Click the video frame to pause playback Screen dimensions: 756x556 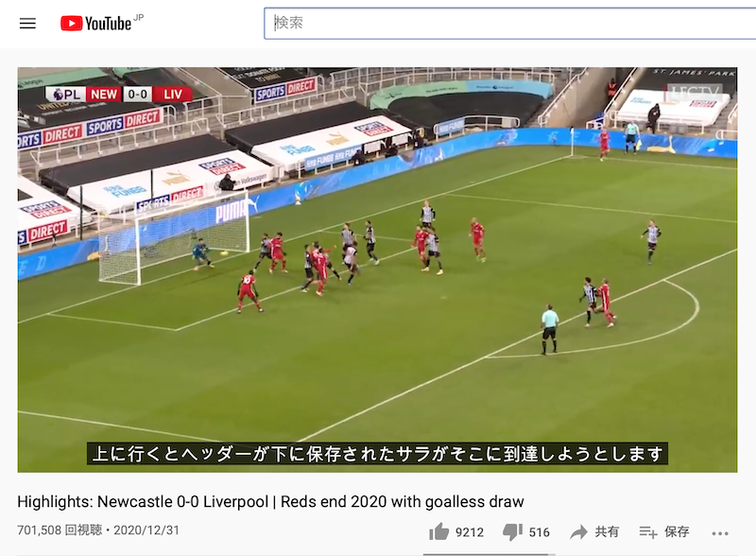(x=377, y=269)
